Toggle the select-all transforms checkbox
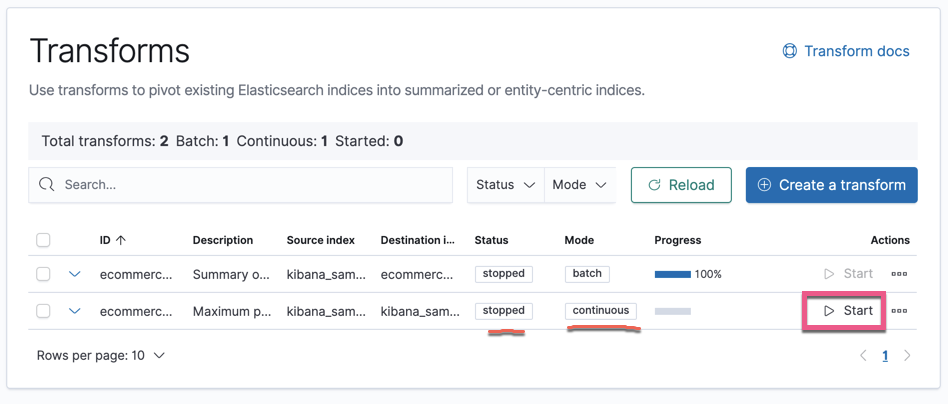The width and height of the screenshot is (948, 404). [x=43, y=240]
